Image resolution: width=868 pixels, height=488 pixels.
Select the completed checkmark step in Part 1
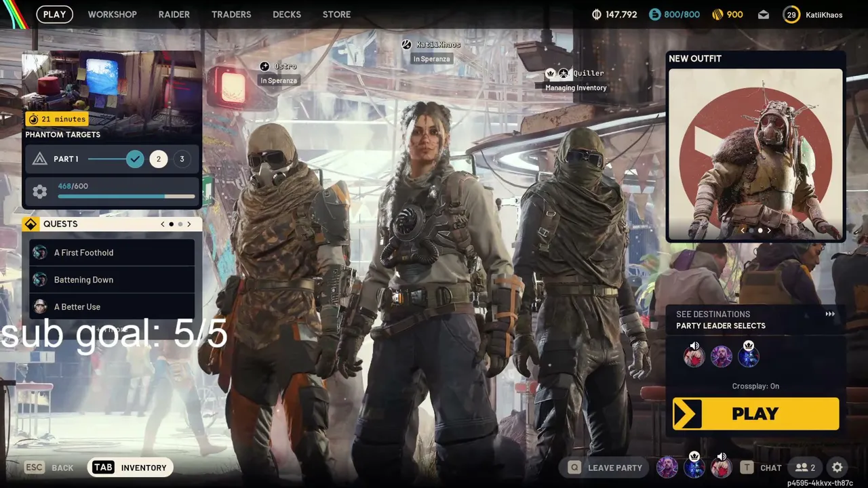[x=135, y=159]
